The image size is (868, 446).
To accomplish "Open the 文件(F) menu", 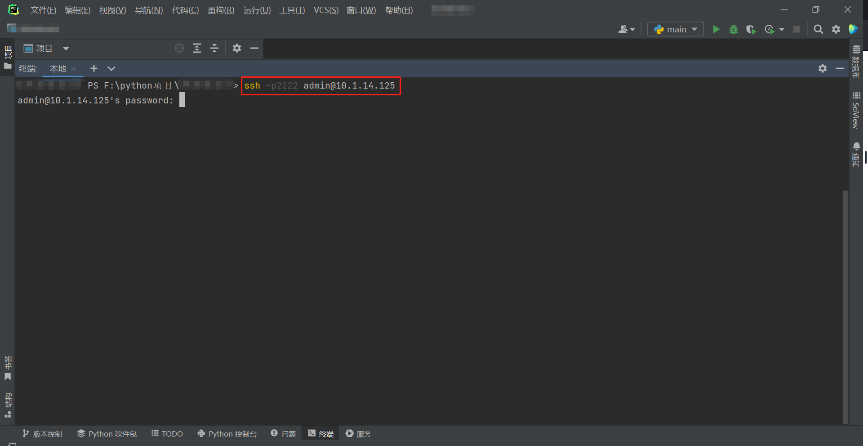I will point(43,10).
